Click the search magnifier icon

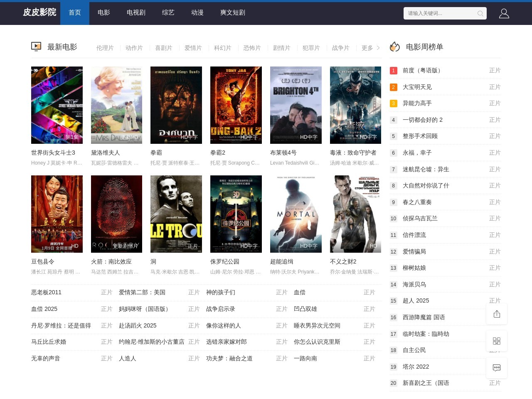pyautogui.click(x=480, y=13)
